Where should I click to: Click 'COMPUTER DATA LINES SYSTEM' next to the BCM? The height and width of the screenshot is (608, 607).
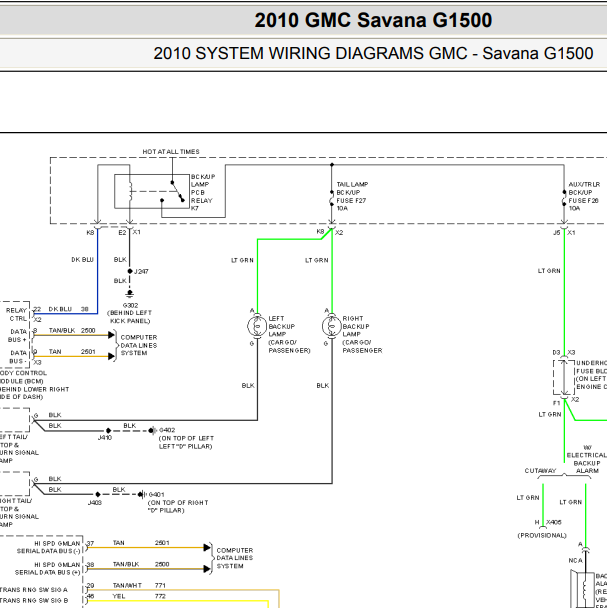[x=139, y=345]
